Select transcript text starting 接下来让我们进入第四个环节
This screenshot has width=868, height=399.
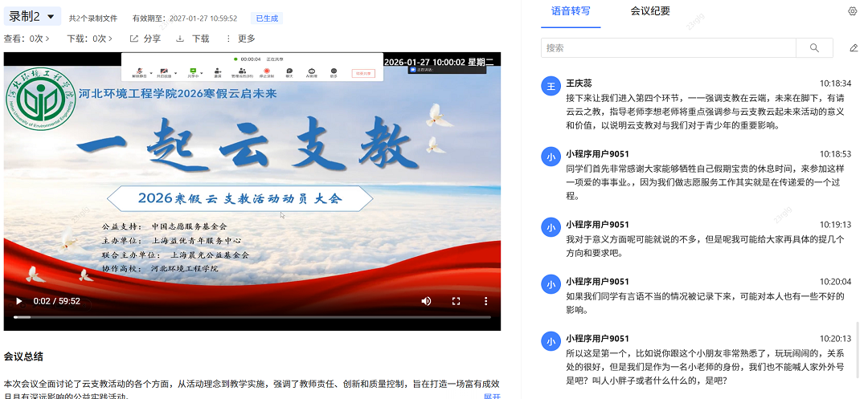[x=706, y=112]
